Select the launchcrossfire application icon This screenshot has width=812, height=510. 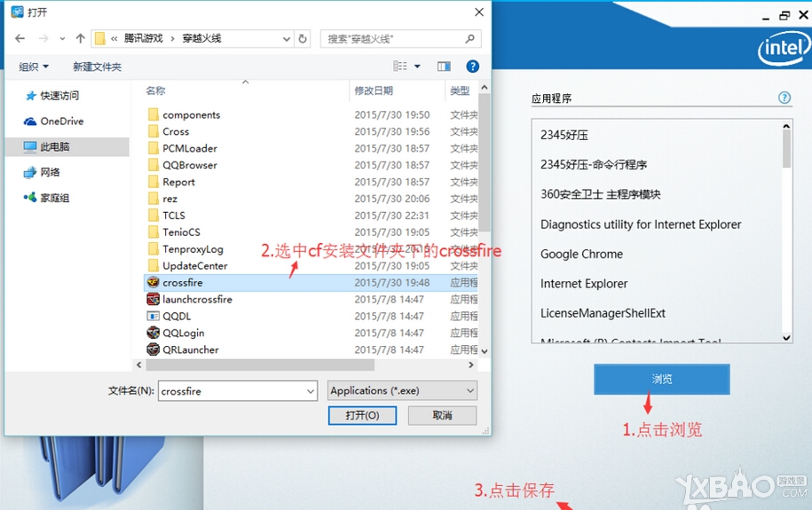153,299
